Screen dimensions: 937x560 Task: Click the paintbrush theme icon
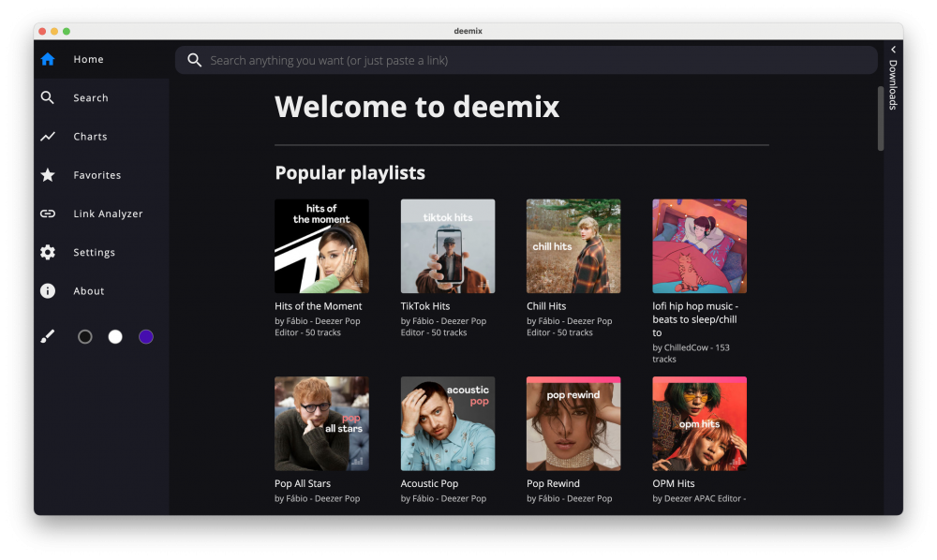pos(48,337)
